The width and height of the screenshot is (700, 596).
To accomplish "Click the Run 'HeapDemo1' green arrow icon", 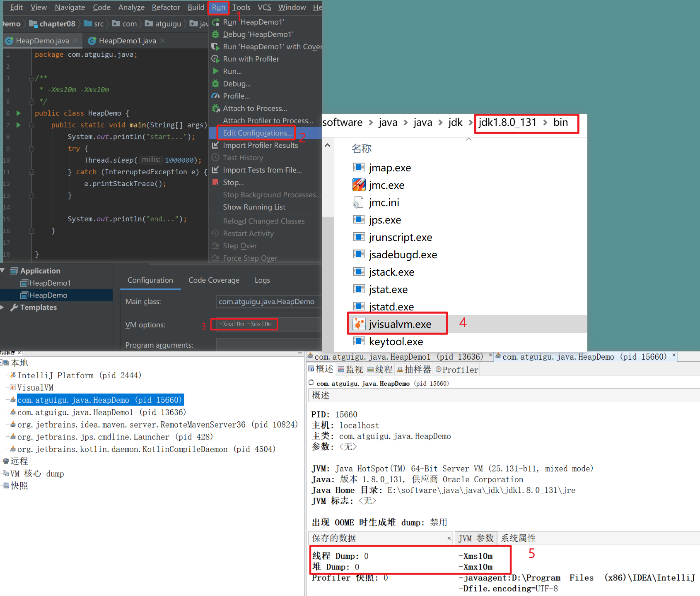I will pos(215,22).
